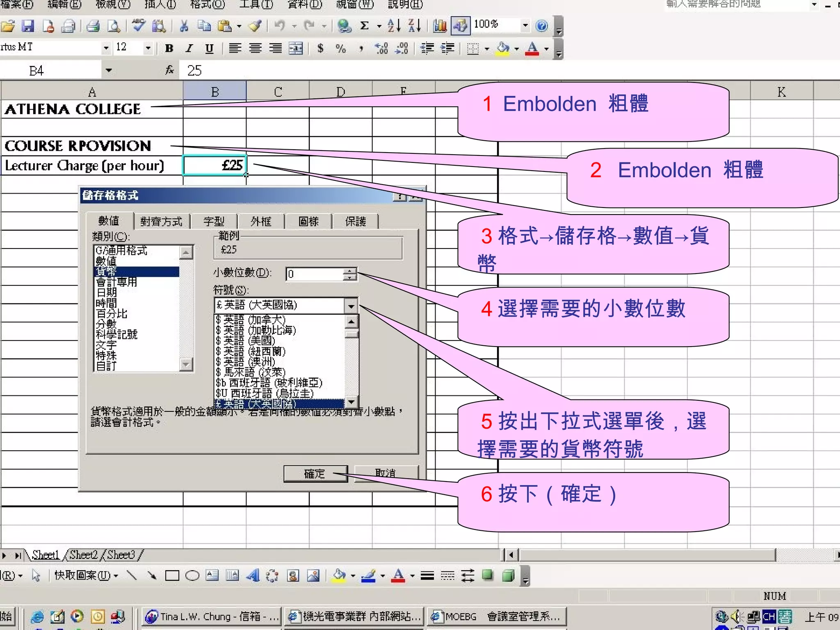Screen dimensions: 840x630
Task: Open the font size 12 dropdown
Action: point(148,48)
